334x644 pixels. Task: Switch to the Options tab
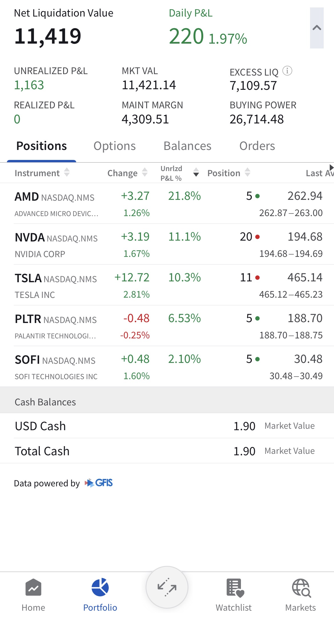(x=114, y=146)
